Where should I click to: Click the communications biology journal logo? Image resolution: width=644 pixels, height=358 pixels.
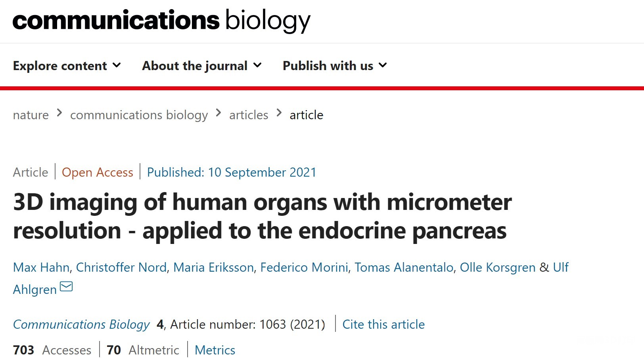161,21
